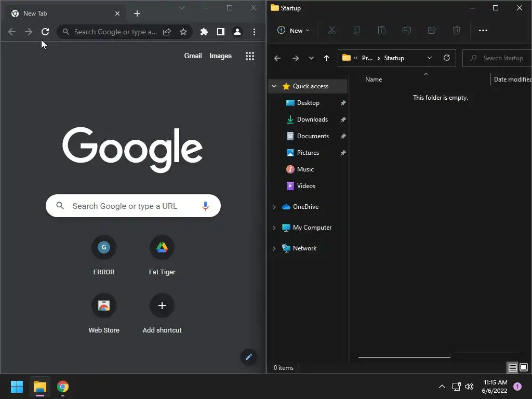
Task: Collapse the Quick access tree
Action: point(274,86)
